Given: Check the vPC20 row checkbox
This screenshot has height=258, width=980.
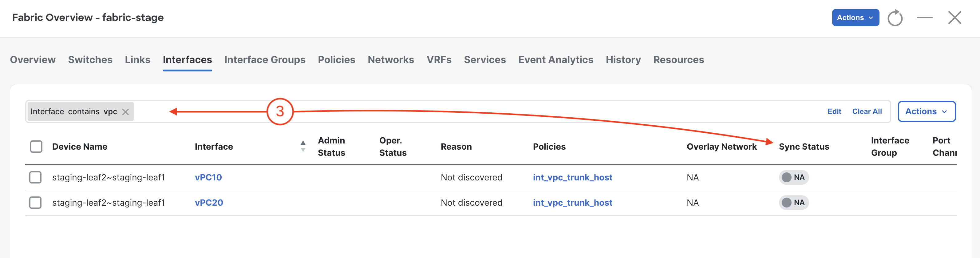Looking at the screenshot, I should pyautogui.click(x=35, y=202).
